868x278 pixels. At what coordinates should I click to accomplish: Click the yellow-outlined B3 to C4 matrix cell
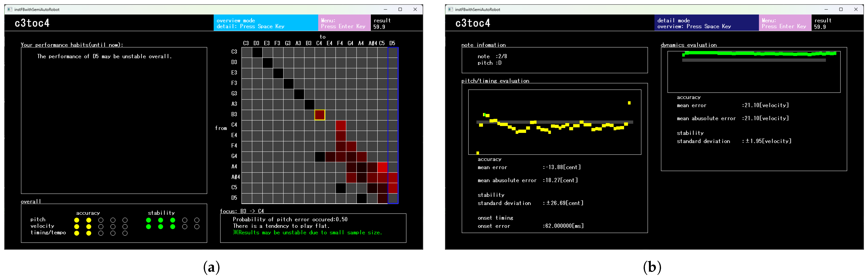[x=319, y=115]
